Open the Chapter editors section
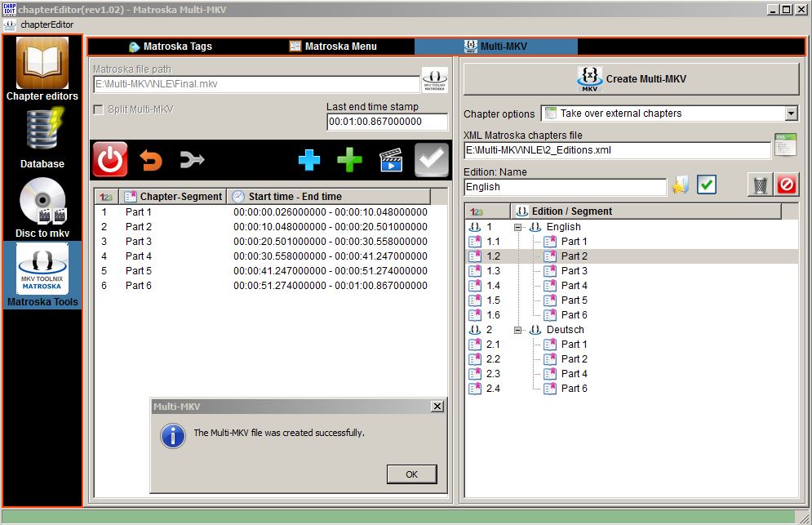 point(42,69)
